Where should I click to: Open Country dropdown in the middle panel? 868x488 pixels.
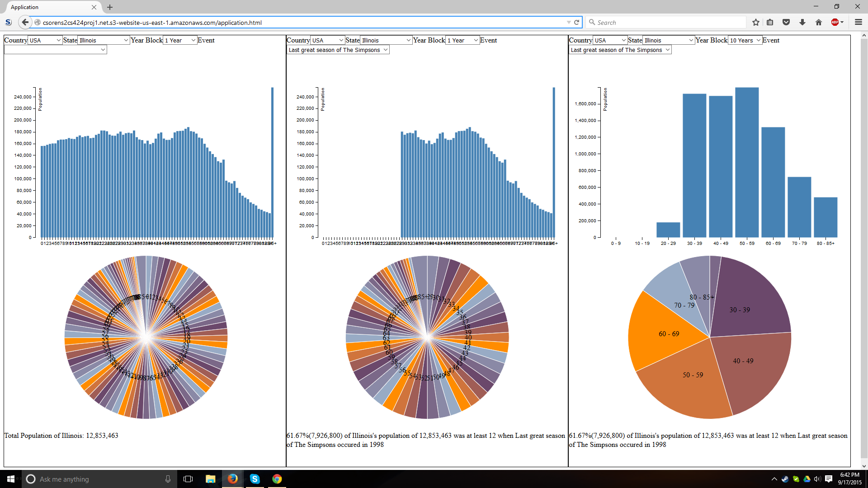[327, 40]
